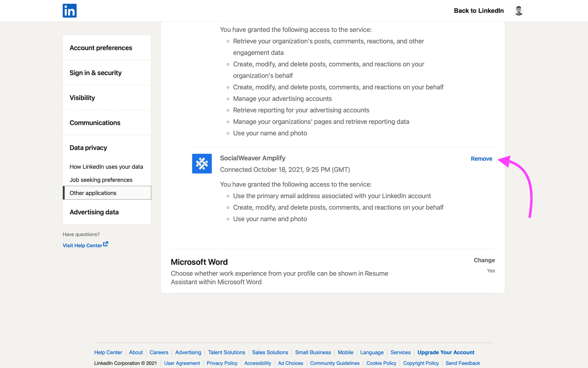Viewport: 588px width, 368px height.
Task: Click the Back to LinkedIn link
Action: 479,10
